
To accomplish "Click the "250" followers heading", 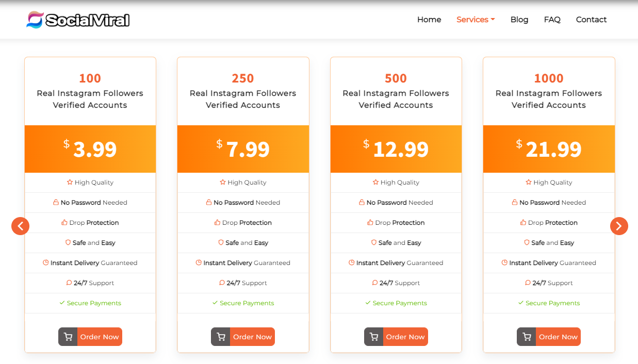I will (x=243, y=78).
